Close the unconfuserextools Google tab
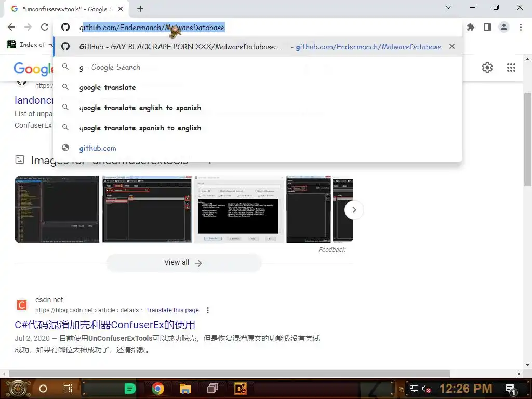 click(x=121, y=9)
